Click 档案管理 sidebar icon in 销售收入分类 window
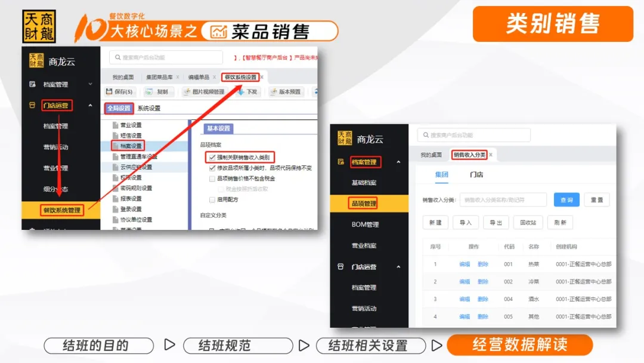 pos(340,162)
